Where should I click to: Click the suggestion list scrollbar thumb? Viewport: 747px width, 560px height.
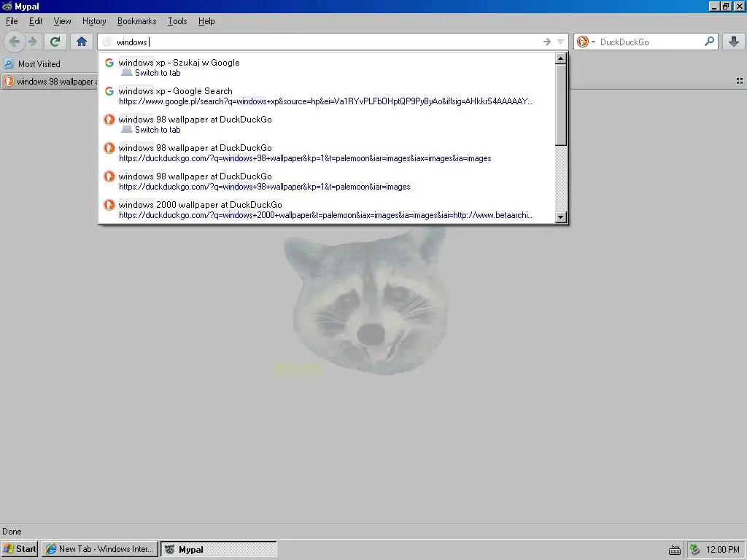561,105
